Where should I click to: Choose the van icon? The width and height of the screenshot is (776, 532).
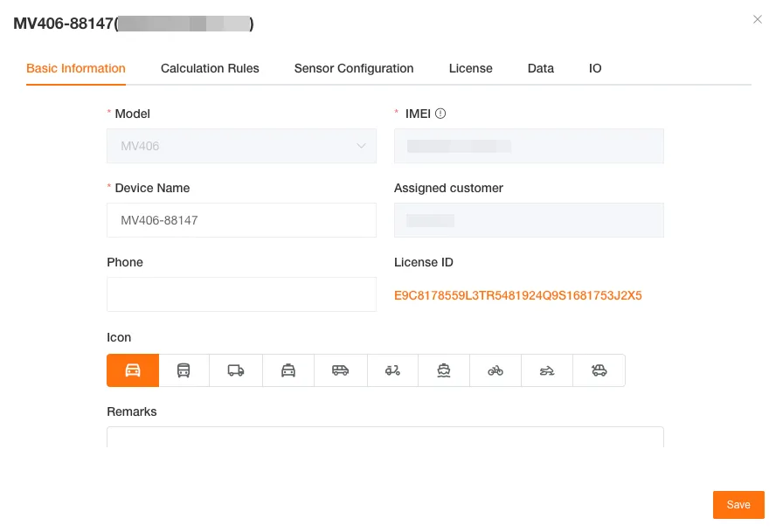tap(340, 370)
